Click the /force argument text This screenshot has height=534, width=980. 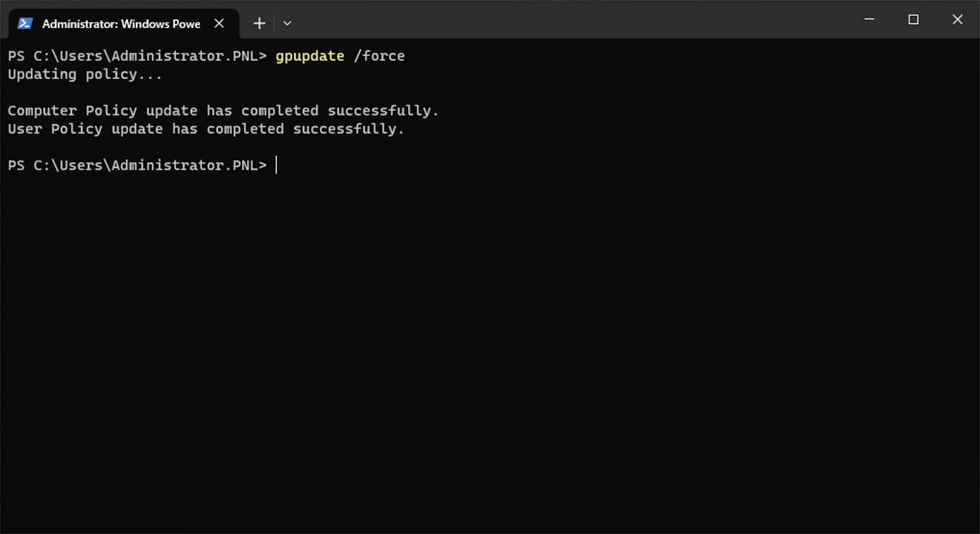click(379, 56)
